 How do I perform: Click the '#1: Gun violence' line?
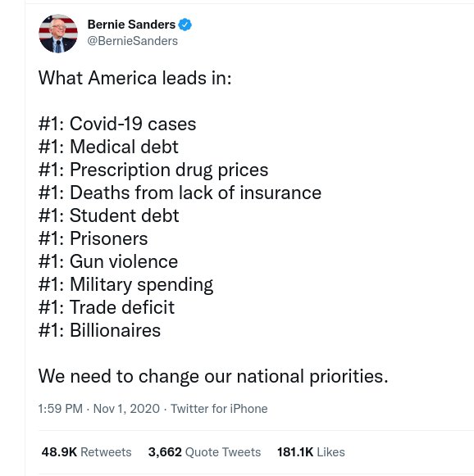[108, 261]
